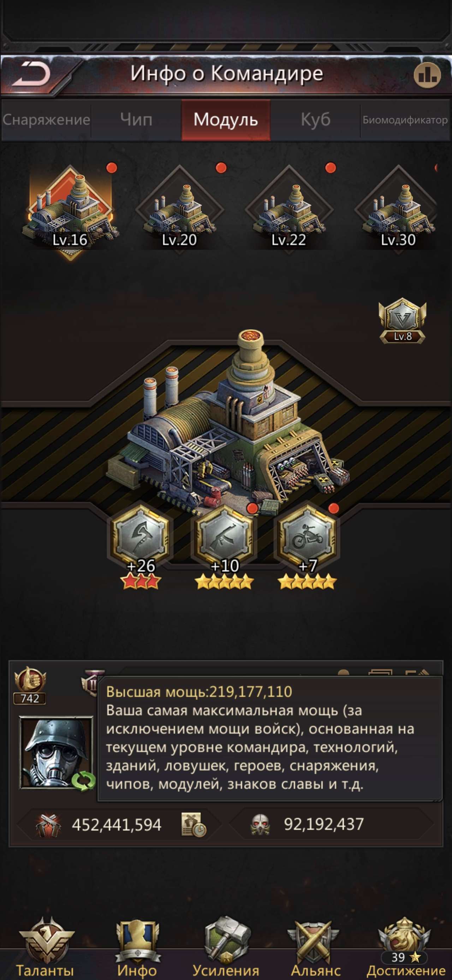The image size is (452, 980).
Task: Open the power history clock icon
Action: pyautogui.click(x=193, y=825)
